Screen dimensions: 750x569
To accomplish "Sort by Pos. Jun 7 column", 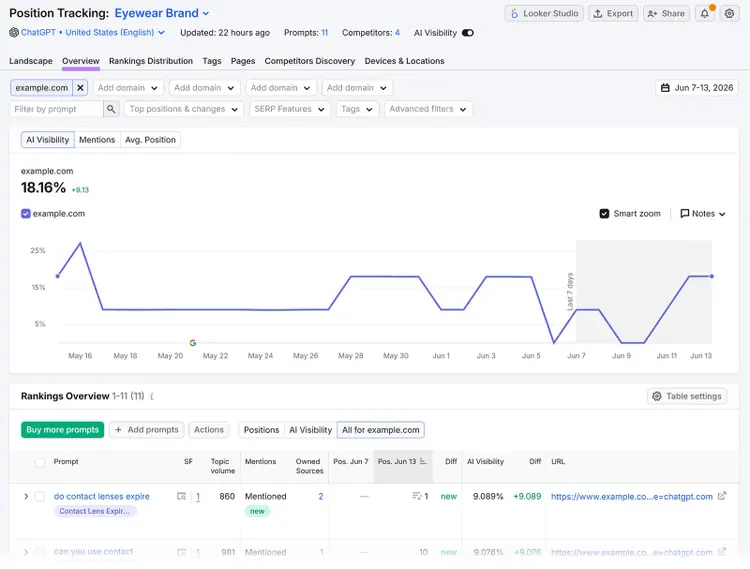I will tap(351, 461).
